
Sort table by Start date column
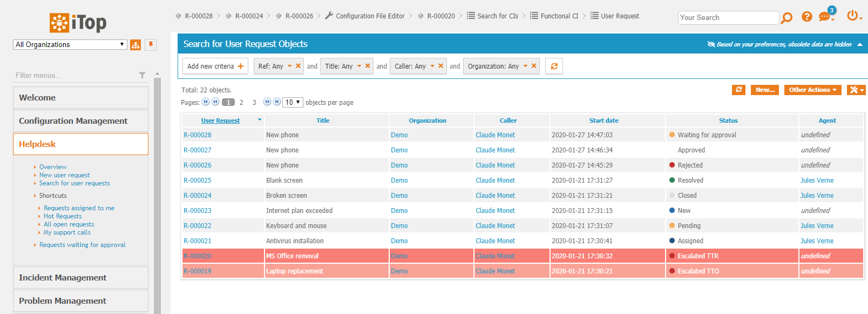pos(603,121)
